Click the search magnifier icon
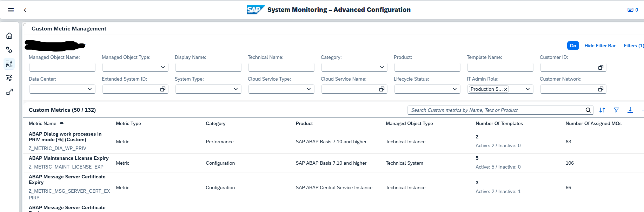The image size is (644, 212). pyautogui.click(x=588, y=110)
